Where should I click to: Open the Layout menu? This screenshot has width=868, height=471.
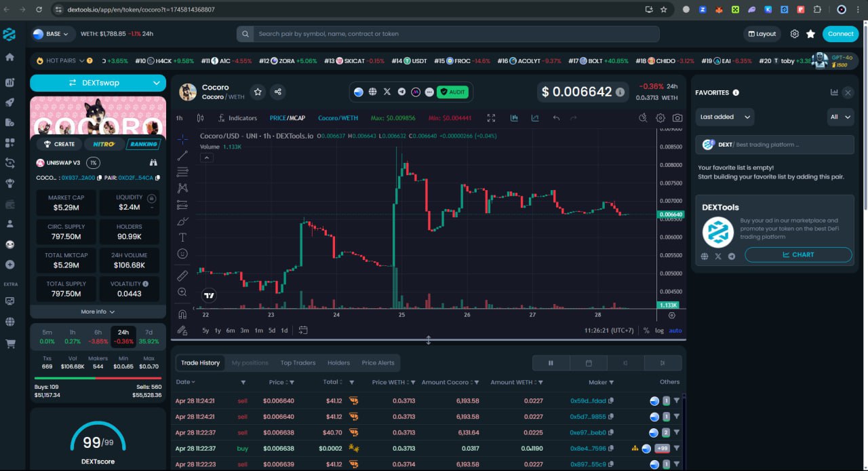coord(762,34)
